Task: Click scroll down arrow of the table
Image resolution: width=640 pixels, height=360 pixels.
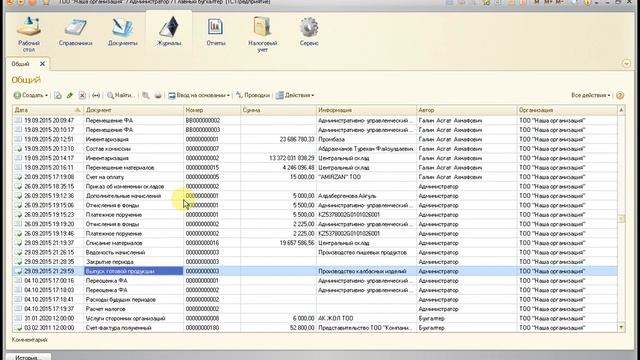Action: [621, 327]
